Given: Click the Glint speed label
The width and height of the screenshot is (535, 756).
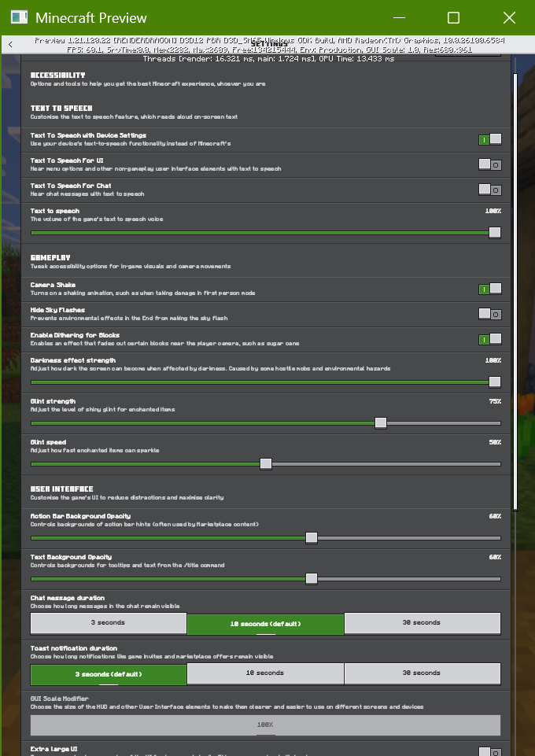Looking at the screenshot, I should click(x=48, y=442).
